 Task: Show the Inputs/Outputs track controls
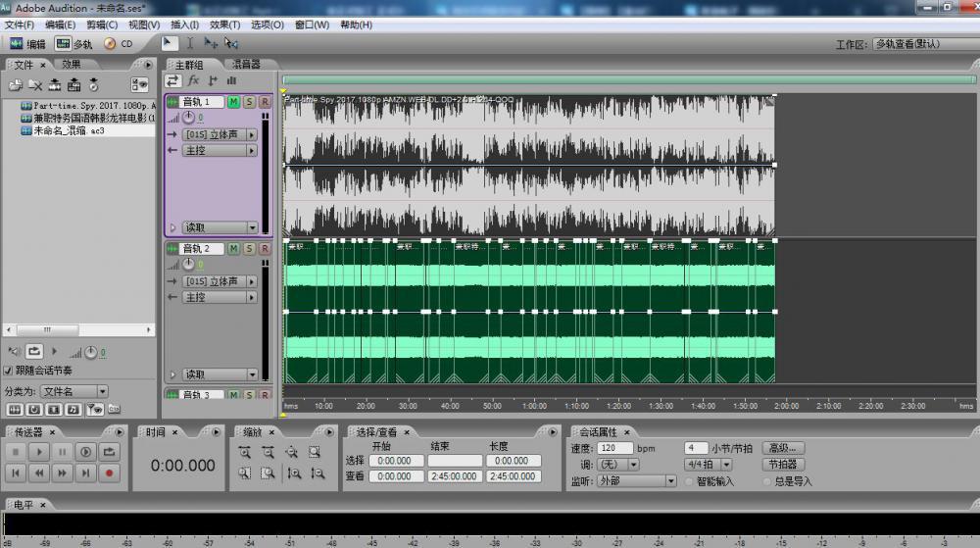coord(173,80)
